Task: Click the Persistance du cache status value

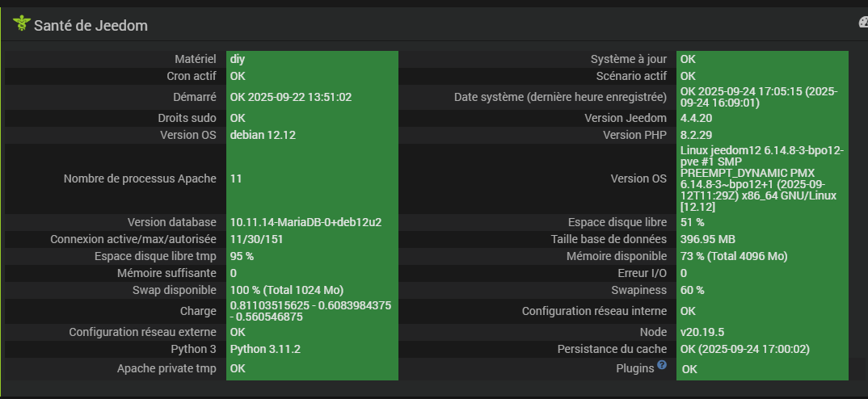Action: (745, 349)
